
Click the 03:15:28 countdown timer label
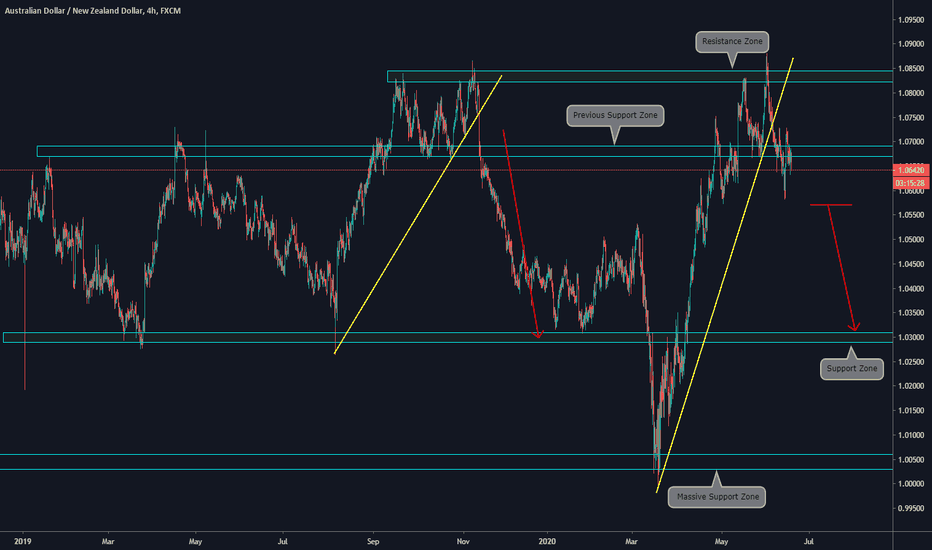(911, 183)
